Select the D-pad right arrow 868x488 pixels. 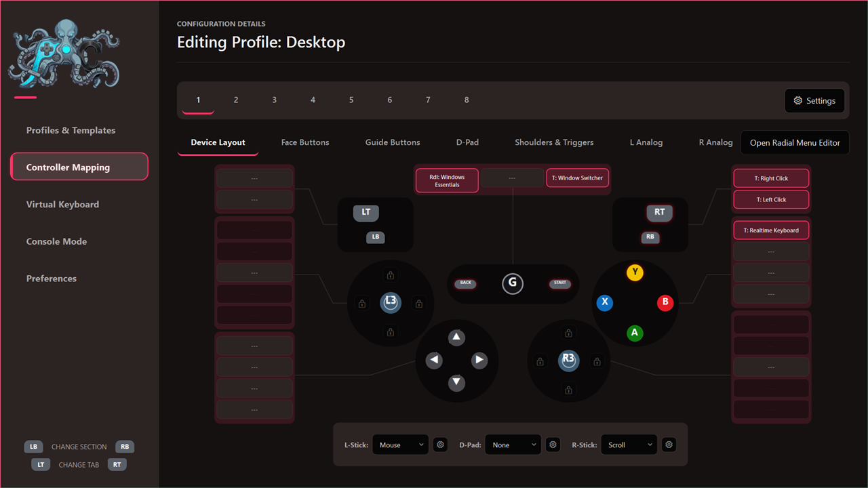point(479,360)
